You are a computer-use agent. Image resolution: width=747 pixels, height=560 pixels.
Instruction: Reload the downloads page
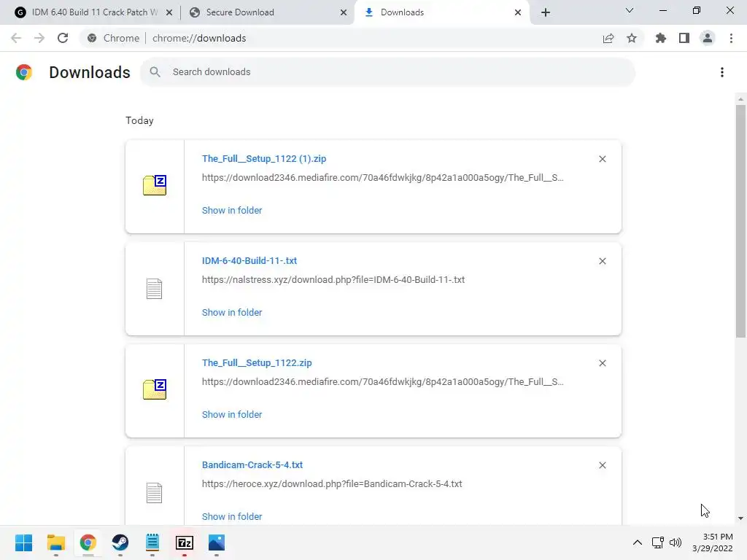point(63,38)
